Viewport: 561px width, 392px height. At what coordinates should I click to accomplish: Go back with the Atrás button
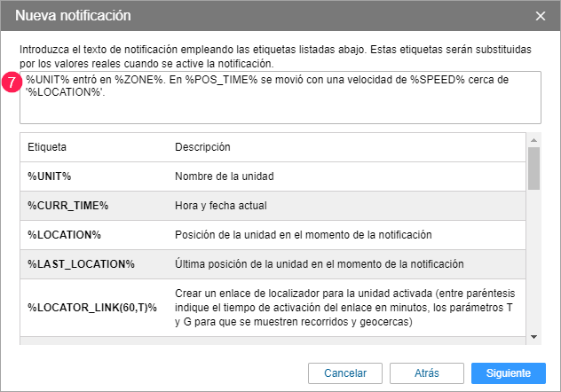coord(426,372)
